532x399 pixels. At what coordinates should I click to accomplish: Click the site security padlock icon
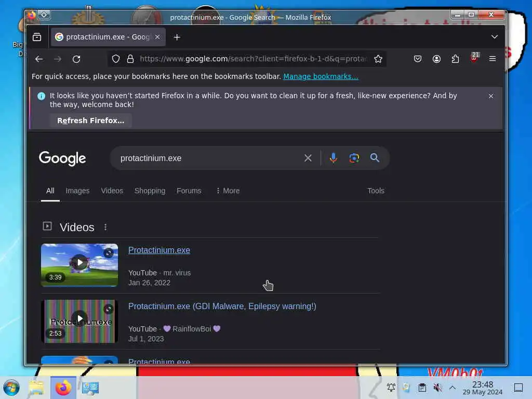130,59
